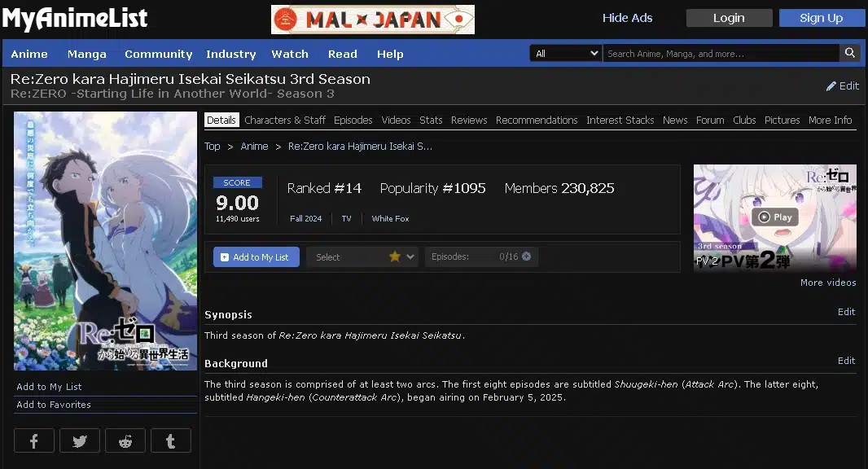The image size is (868, 469).
Task: Click the Sign Up button
Action: pos(822,18)
